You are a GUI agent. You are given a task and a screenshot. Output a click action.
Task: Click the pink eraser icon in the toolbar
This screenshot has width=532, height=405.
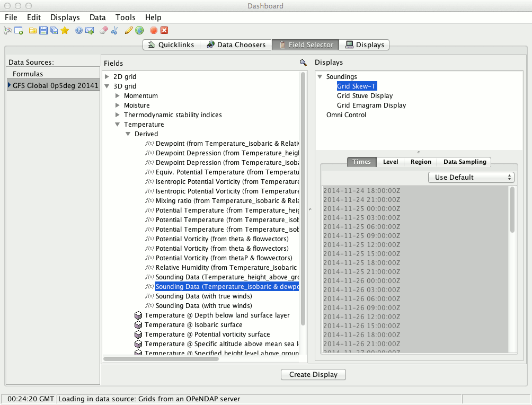click(x=104, y=31)
